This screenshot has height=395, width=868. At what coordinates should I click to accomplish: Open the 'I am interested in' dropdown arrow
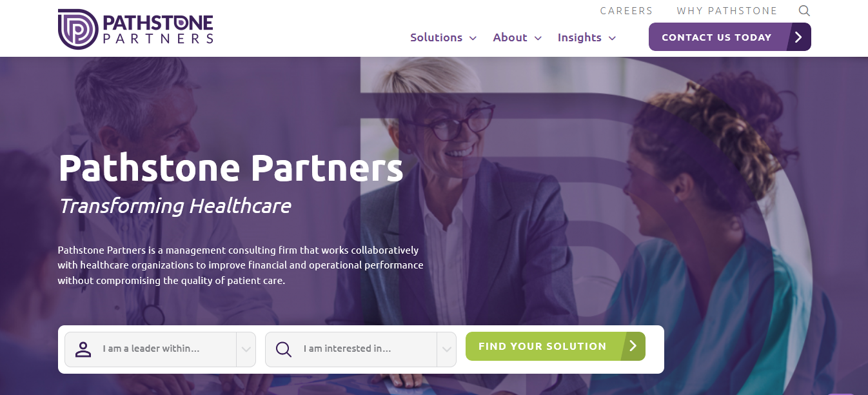(x=446, y=349)
